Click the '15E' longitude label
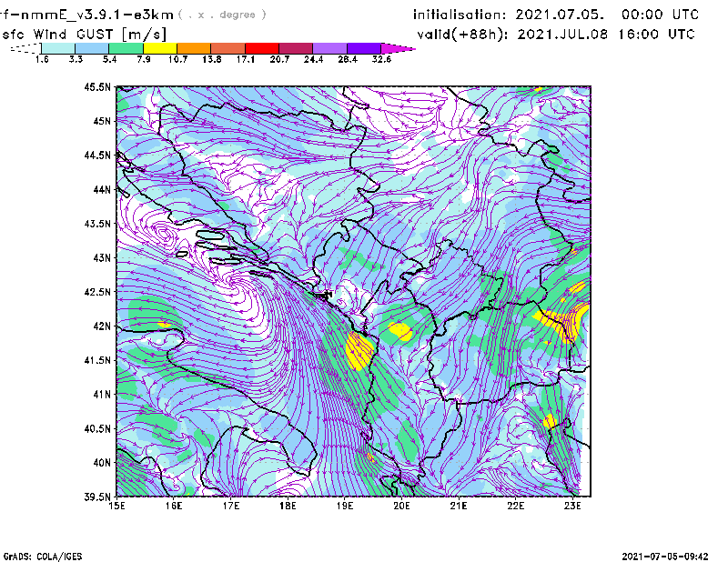The height and width of the screenshot is (562, 728). [116, 506]
